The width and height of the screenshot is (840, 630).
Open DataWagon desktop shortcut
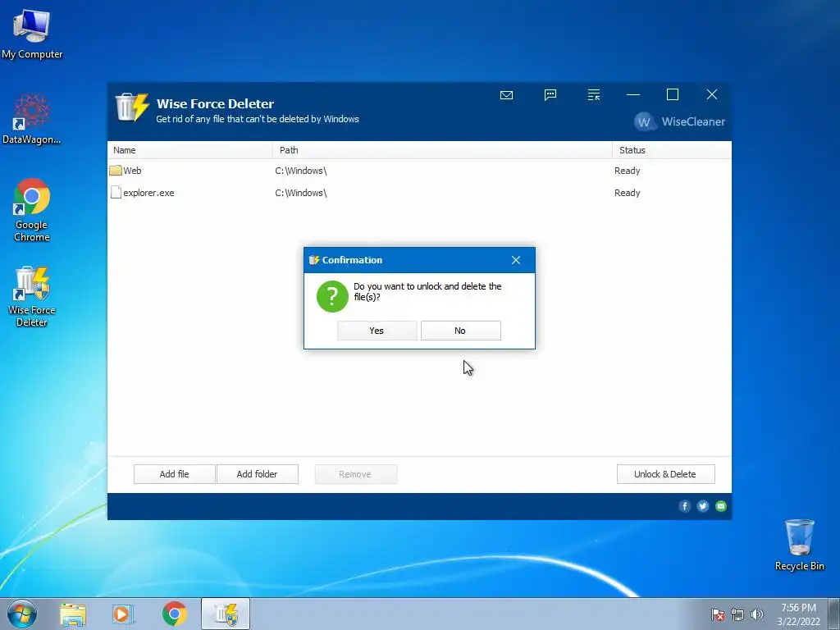click(x=32, y=120)
